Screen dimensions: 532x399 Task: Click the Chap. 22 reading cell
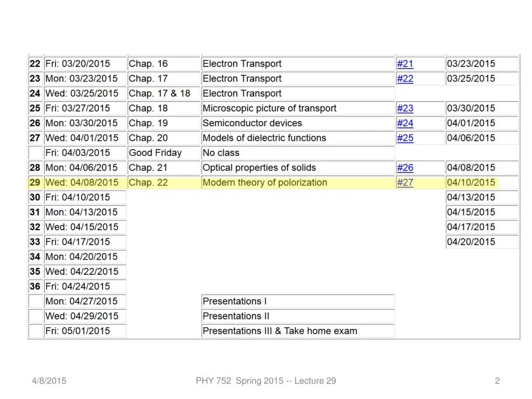(x=149, y=183)
